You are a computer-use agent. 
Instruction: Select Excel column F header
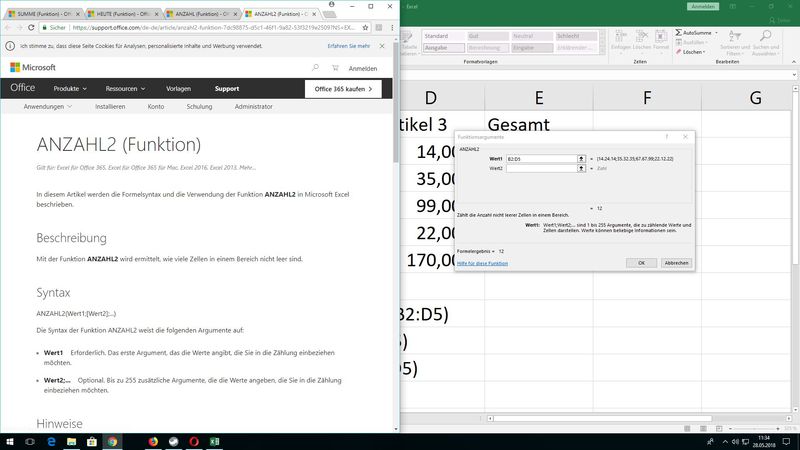click(x=647, y=97)
